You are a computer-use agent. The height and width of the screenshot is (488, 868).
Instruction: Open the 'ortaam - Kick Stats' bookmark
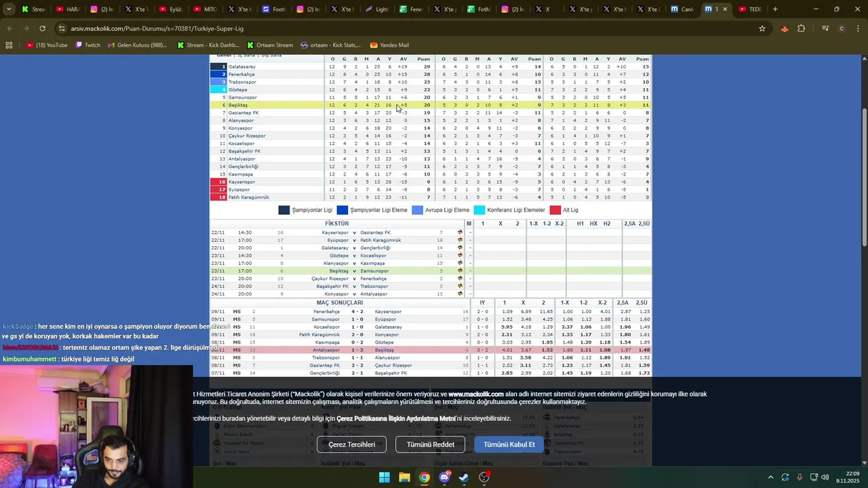330,45
